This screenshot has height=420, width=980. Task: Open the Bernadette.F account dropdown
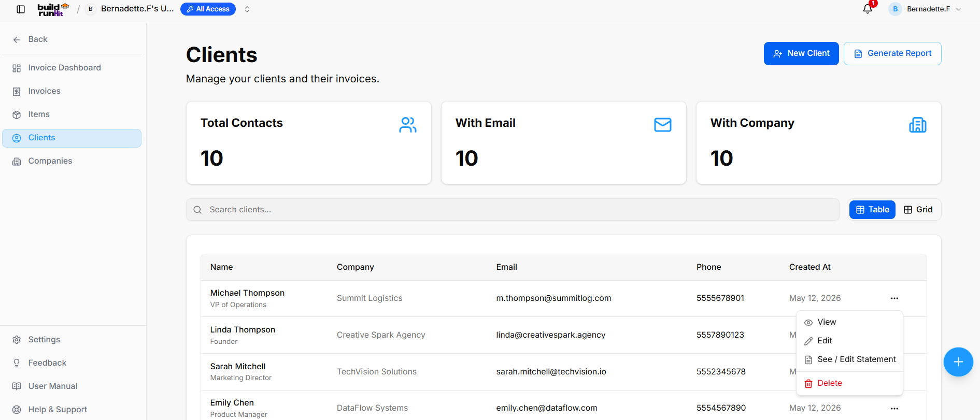tap(925, 9)
